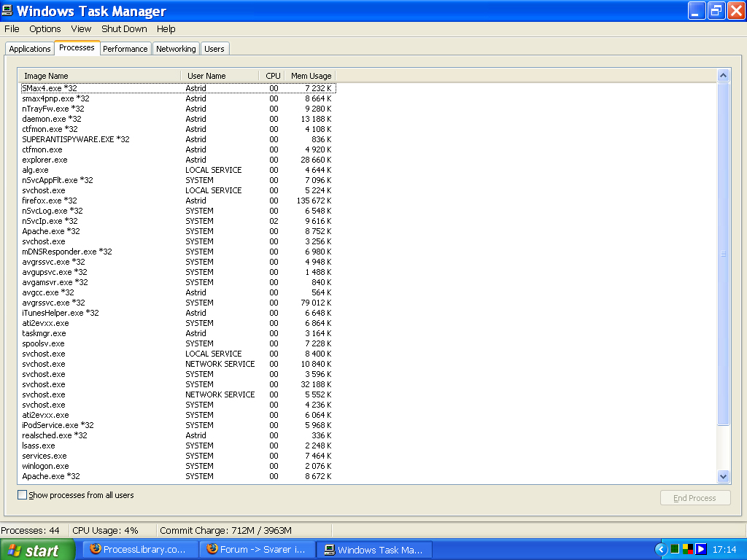Open the View menu
The height and width of the screenshot is (560, 747).
point(81,28)
